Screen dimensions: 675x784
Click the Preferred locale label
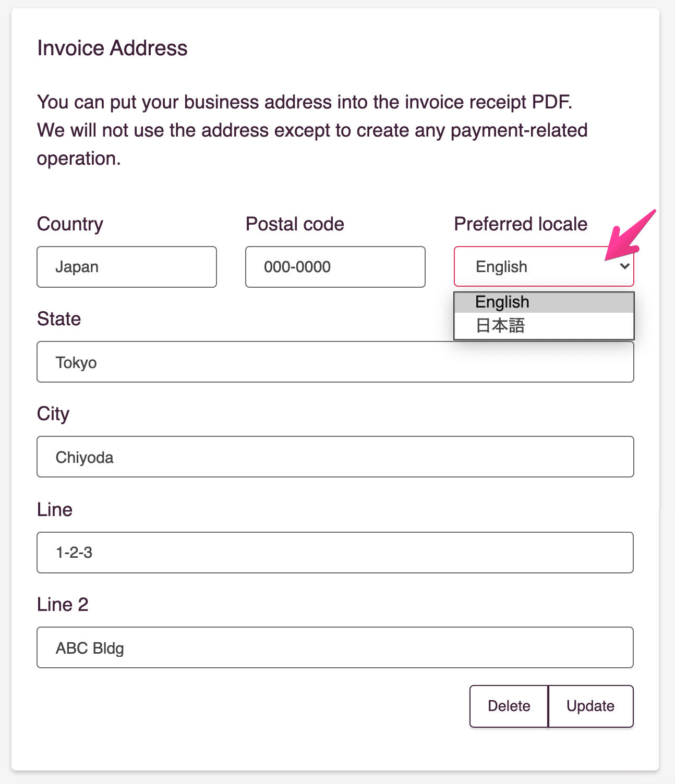[521, 224]
